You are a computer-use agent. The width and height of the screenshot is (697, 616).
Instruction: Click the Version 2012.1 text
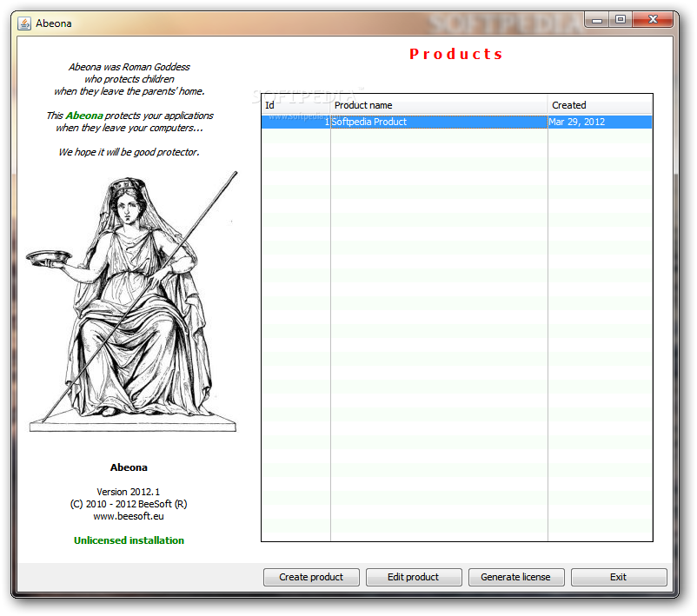click(x=128, y=492)
